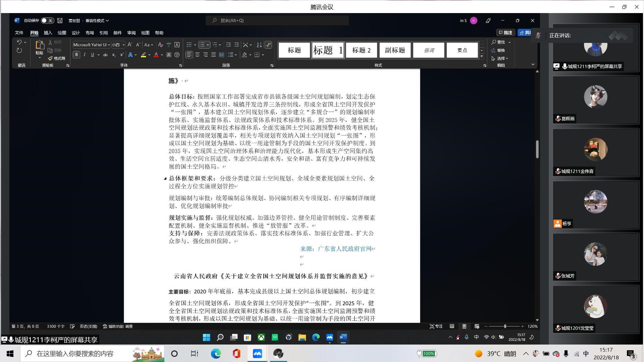Toggle bold formatting button
Image resolution: width=644 pixels, height=362 pixels.
76,55
